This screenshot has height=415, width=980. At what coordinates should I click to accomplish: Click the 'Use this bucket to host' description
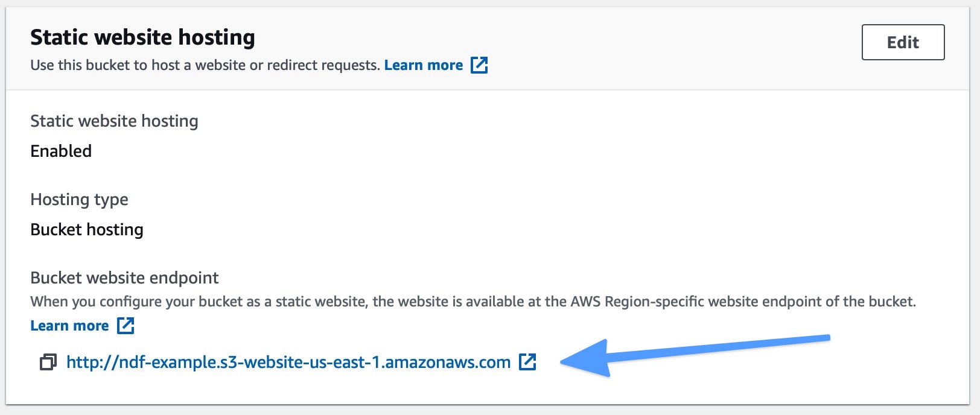point(205,65)
